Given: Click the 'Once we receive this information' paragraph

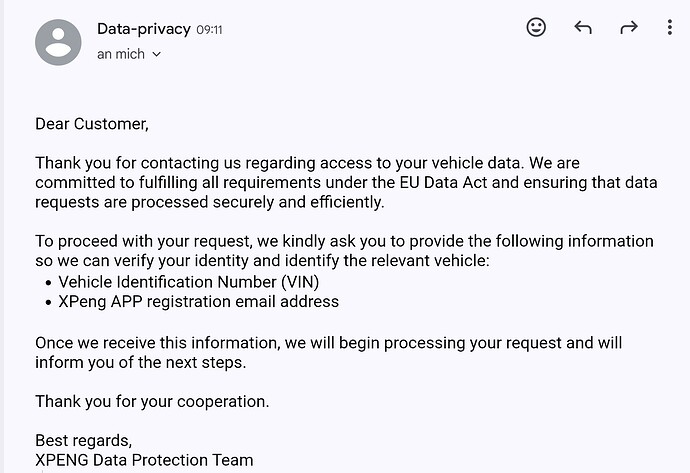Looking at the screenshot, I should click(x=329, y=352).
